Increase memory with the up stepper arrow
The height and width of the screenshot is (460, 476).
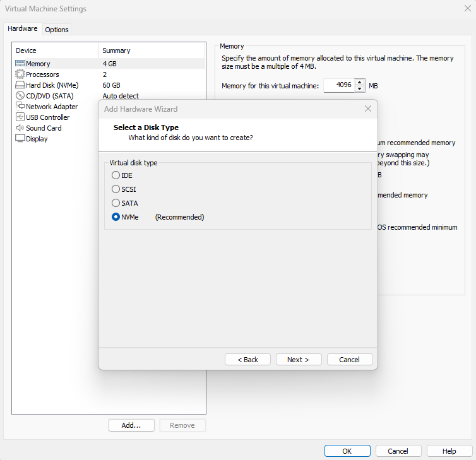[359, 82]
